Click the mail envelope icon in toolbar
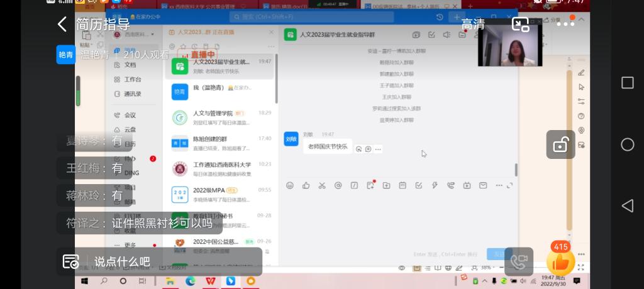The image size is (644, 289). 483,185
